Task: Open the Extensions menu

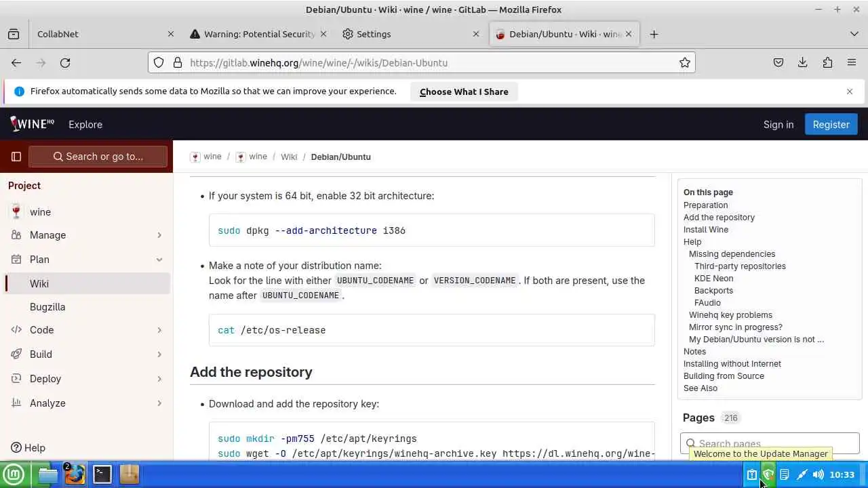Action: point(827,62)
